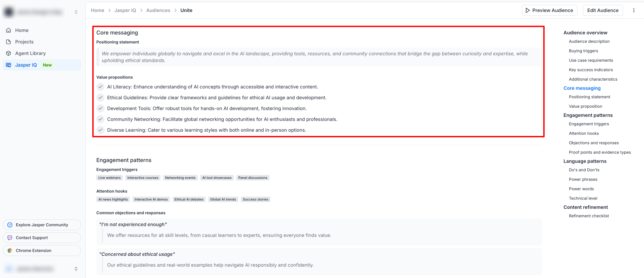The image size is (644, 278).
Task: Click the Preview Audience button
Action: click(x=550, y=10)
